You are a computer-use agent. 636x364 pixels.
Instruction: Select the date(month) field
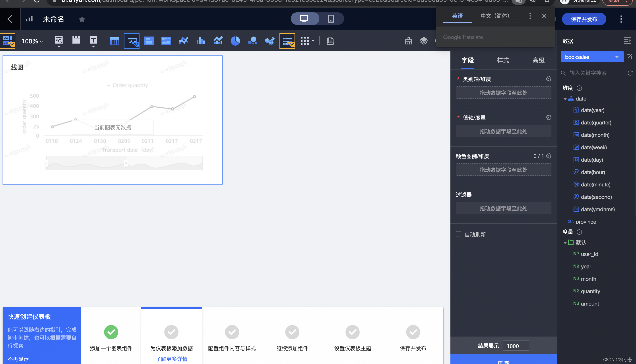(x=595, y=135)
